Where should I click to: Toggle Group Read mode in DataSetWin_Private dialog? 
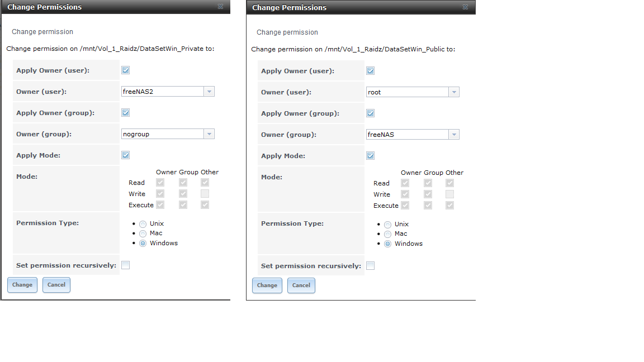(x=183, y=182)
